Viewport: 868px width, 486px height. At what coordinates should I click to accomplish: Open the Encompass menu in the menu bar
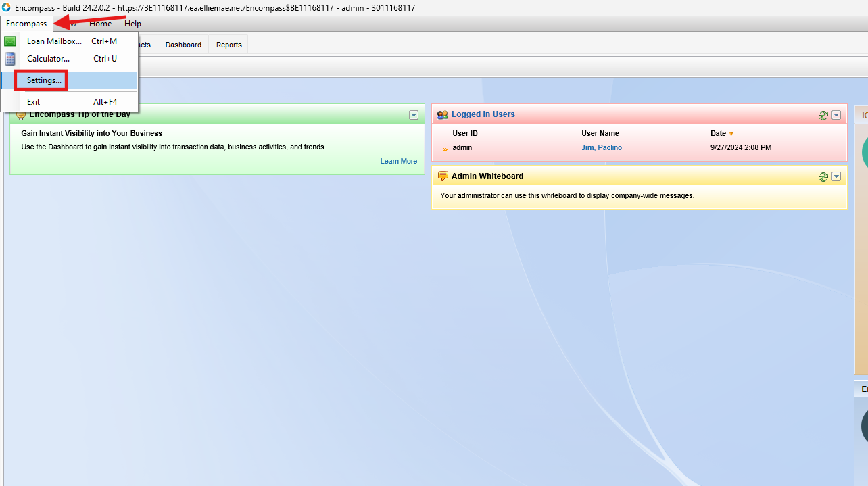click(26, 24)
